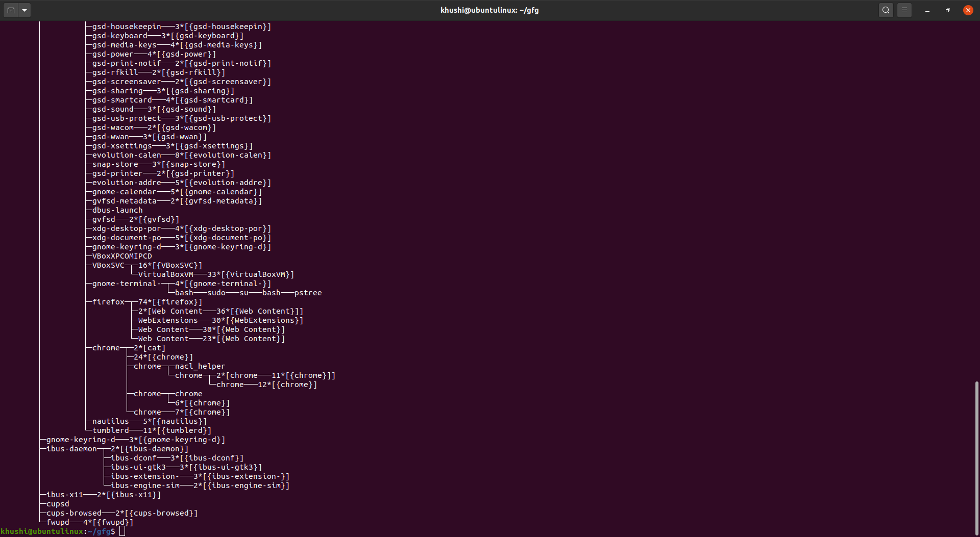Click the ibus-daemon tree entry
The width and height of the screenshot is (980, 537).
tap(71, 449)
